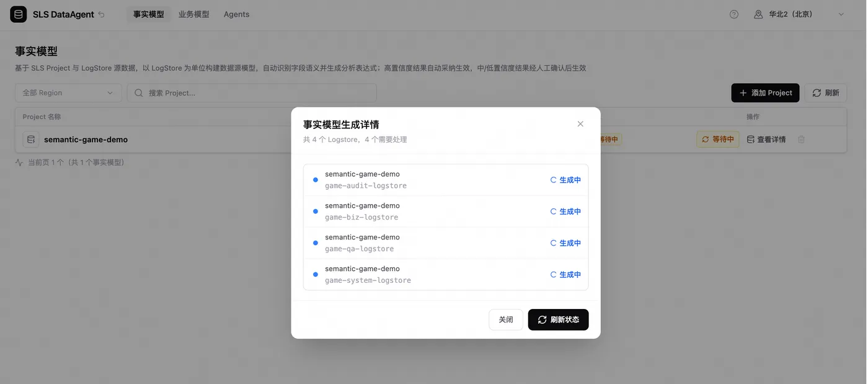This screenshot has width=868, height=384.
Task: Click the game-qa-logstore row
Action: point(446,243)
